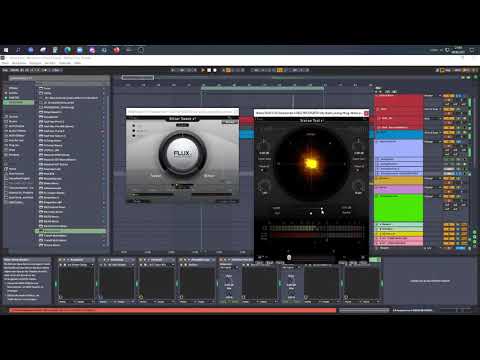Open the Windows Start menu
This screenshot has width=480, height=360.
pyautogui.click(x=6, y=50)
